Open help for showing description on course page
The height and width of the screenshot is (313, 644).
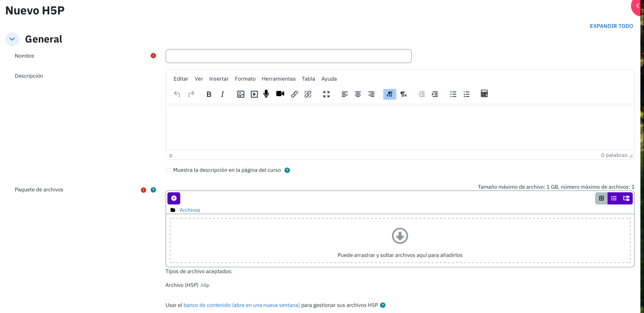pyautogui.click(x=287, y=170)
